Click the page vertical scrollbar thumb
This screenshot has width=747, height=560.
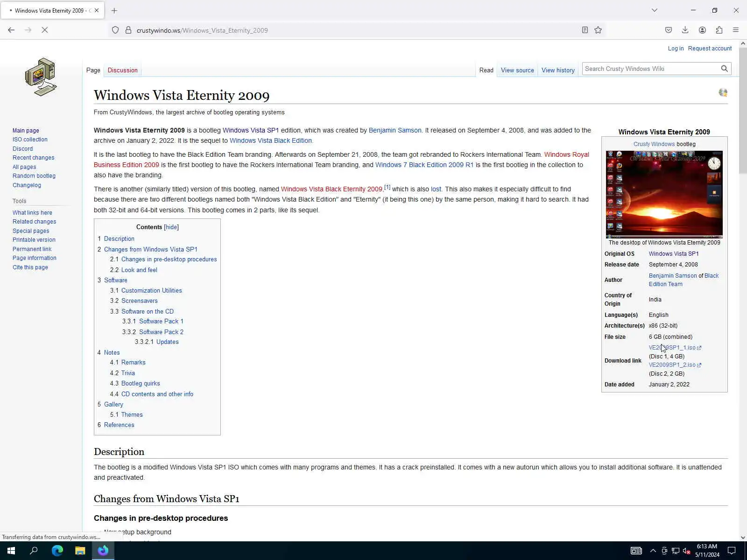(x=743, y=110)
